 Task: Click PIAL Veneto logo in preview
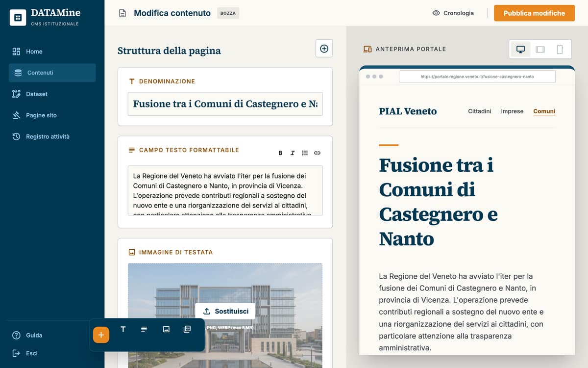(x=408, y=111)
